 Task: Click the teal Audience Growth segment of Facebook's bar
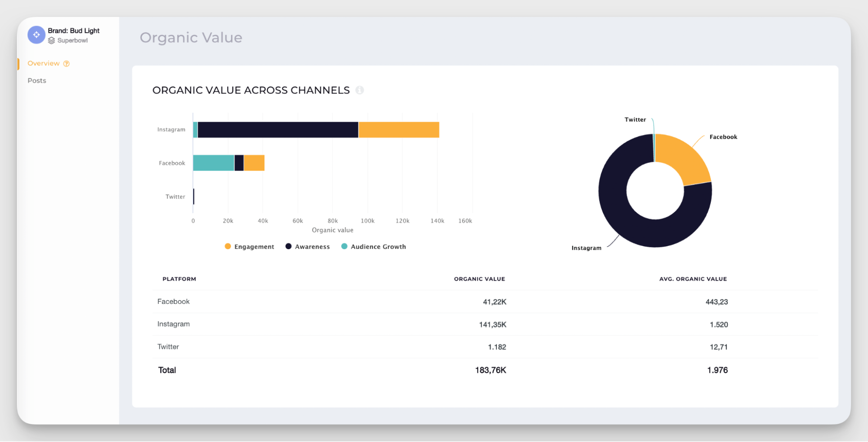(x=213, y=163)
